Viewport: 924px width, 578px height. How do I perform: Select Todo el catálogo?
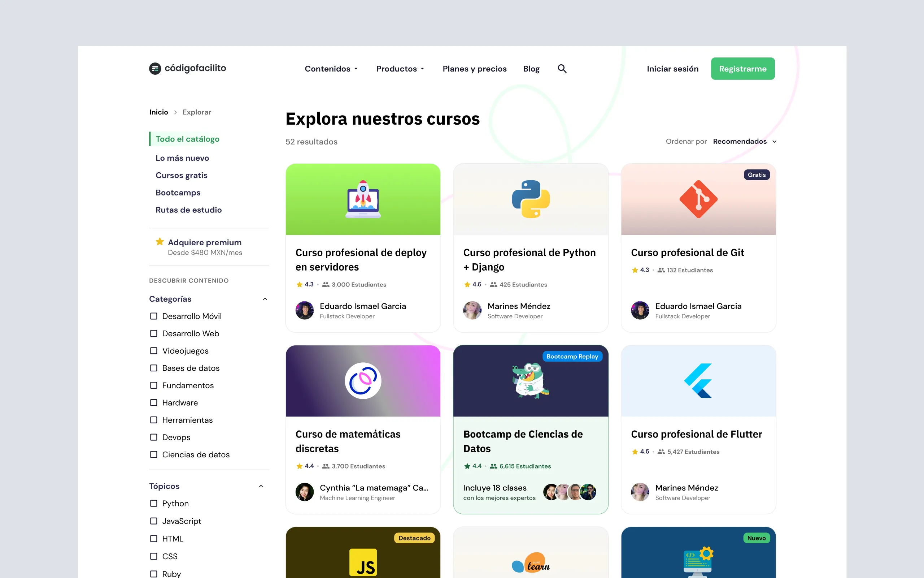[x=187, y=139]
